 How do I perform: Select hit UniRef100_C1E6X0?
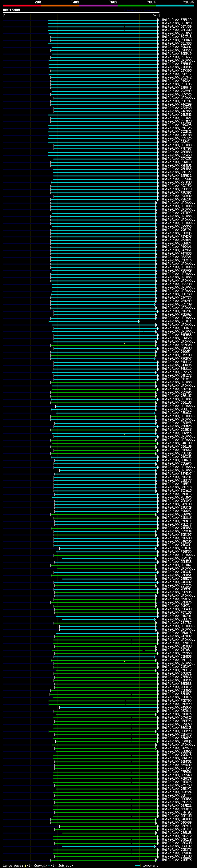177,450
